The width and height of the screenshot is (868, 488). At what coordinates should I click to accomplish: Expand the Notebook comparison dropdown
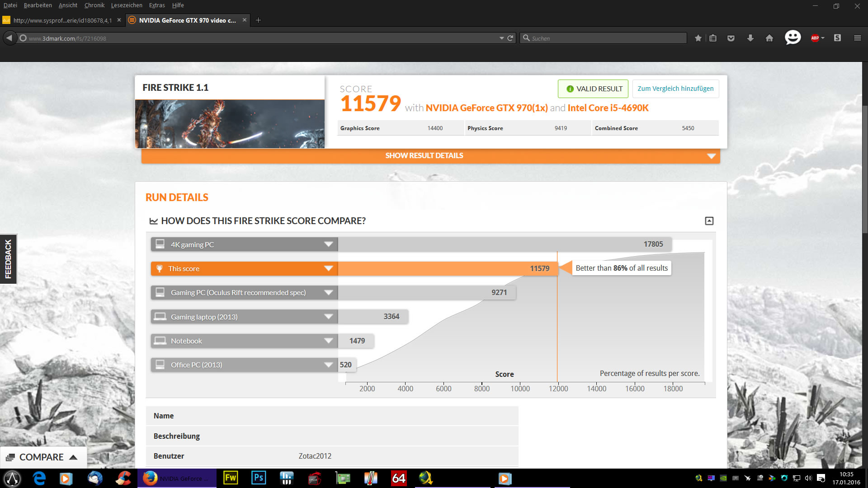tap(329, 341)
